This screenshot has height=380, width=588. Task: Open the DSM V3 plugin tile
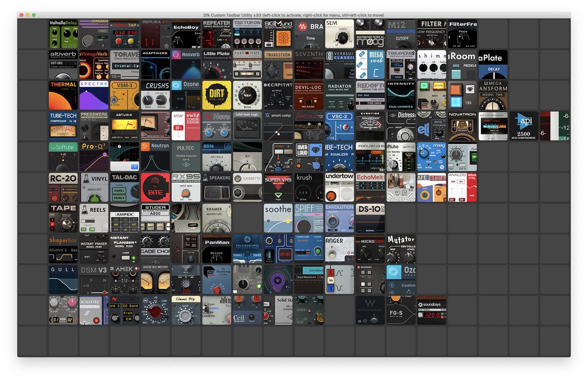[x=94, y=280]
